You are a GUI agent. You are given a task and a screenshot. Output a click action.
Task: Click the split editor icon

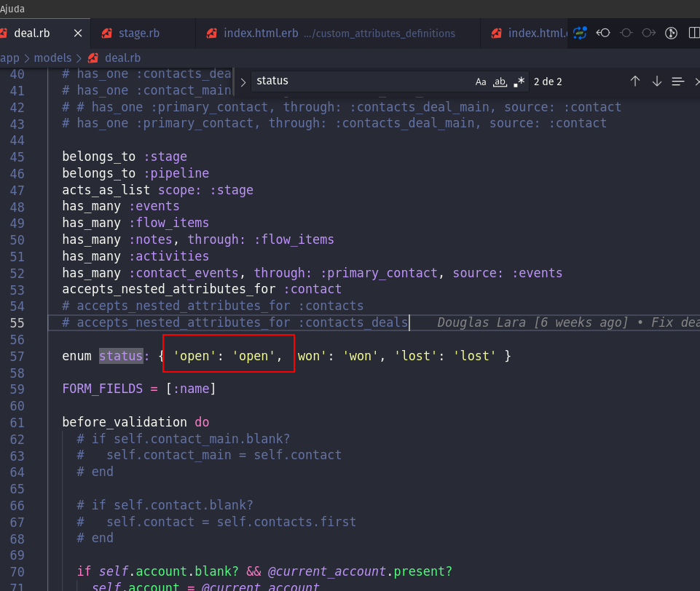point(693,33)
